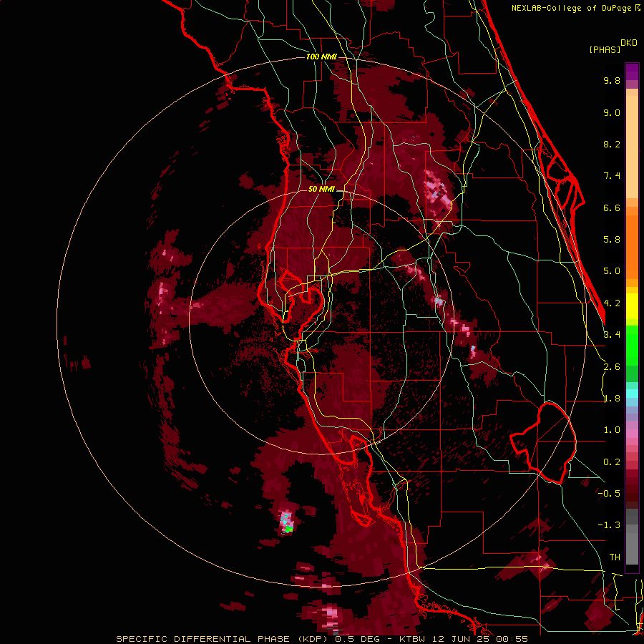The image size is (644, 644).
Task: Click the NEXLAB-College of DuPage credit text
Action: [x=572, y=8]
